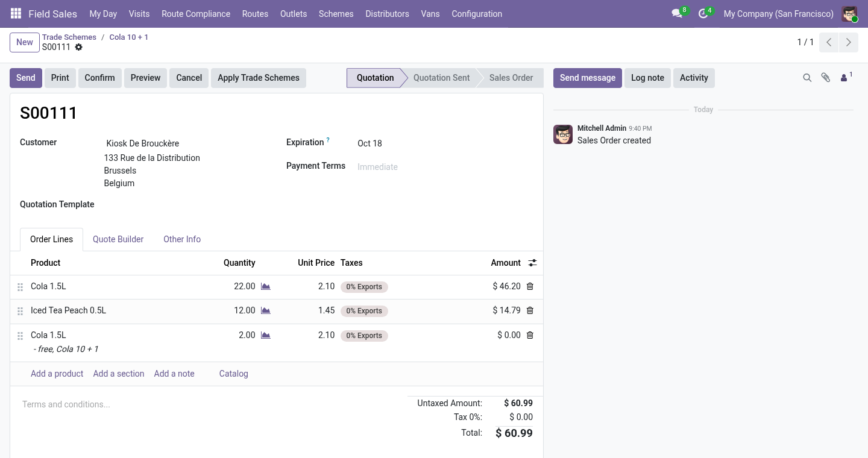The height and width of the screenshot is (458, 868).
Task: Open company switcher My Company (San Francisco)
Action: pyautogui.click(x=779, y=13)
